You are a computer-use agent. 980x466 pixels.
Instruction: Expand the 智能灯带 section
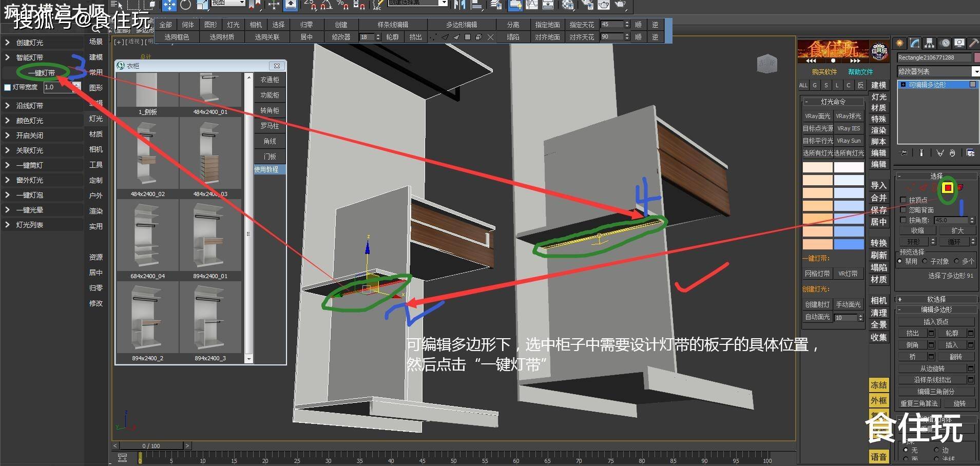coord(43,57)
